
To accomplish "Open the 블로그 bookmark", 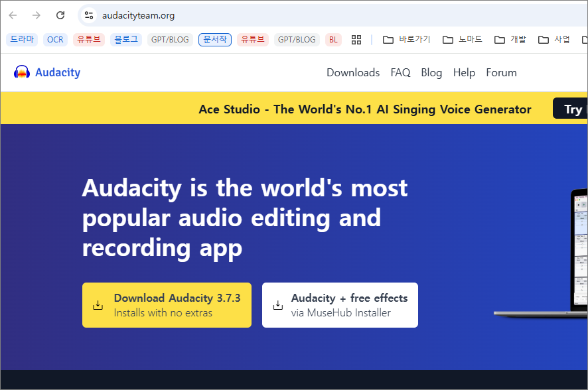I will pyautogui.click(x=126, y=39).
